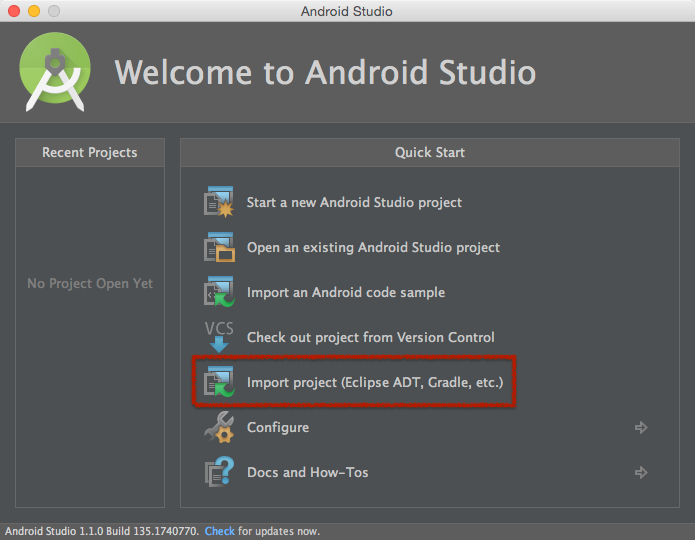Screen dimensions: 695x540
Task: Select Import project (Eclipse ADT, Gradle, etc.)
Action: tap(375, 382)
